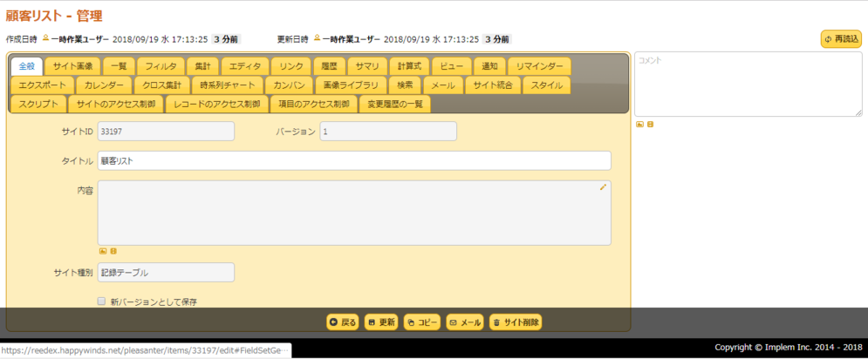Select the サイトのアクセス制御 tab
Screen dimensions: 868x359
pyautogui.click(x=116, y=104)
